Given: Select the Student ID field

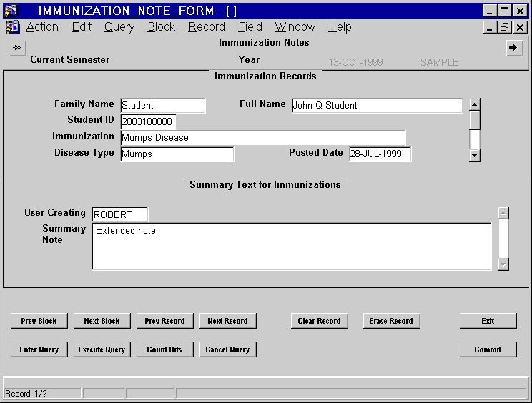Looking at the screenshot, I should tap(148, 121).
